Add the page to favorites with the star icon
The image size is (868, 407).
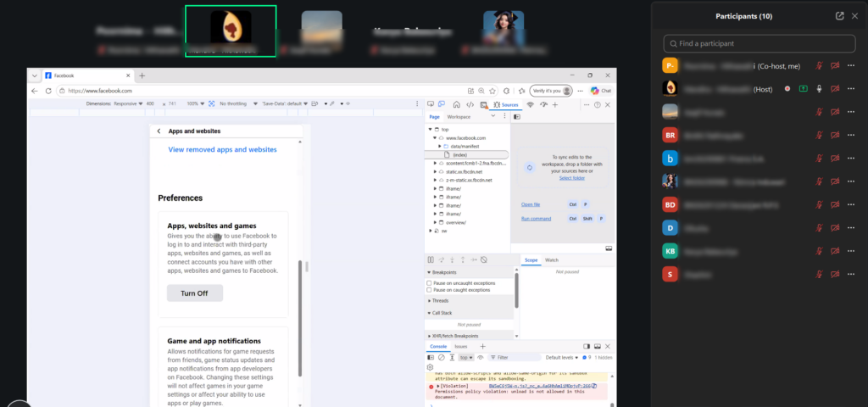click(492, 91)
